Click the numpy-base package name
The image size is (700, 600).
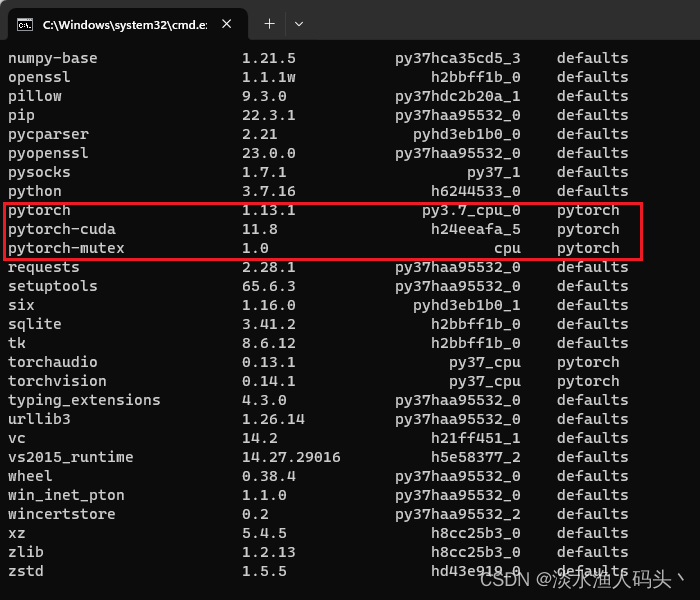coord(53,58)
